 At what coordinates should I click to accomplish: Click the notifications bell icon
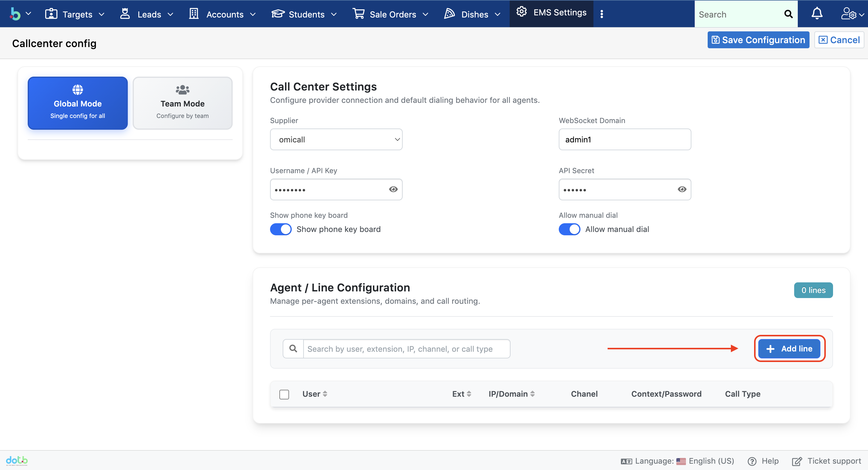click(x=816, y=14)
